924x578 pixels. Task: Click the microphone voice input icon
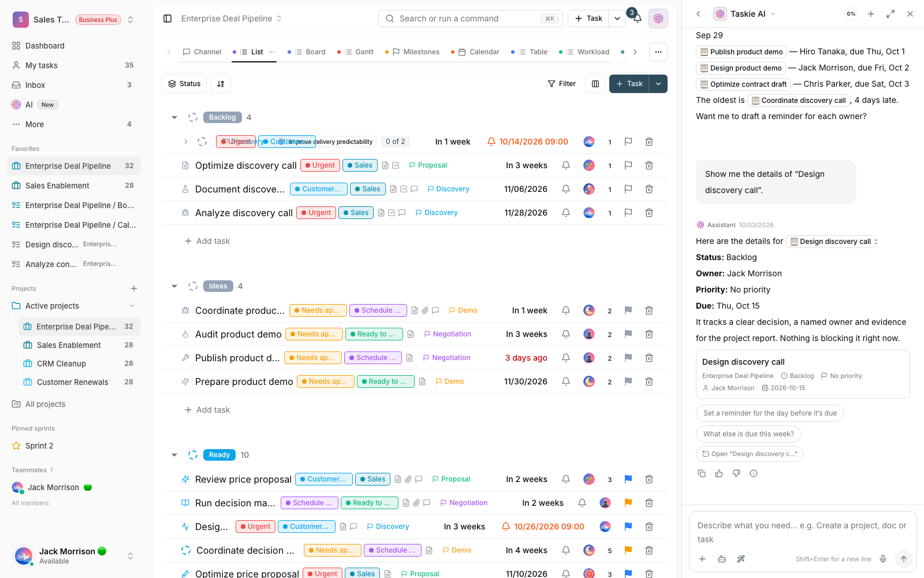[x=883, y=559]
